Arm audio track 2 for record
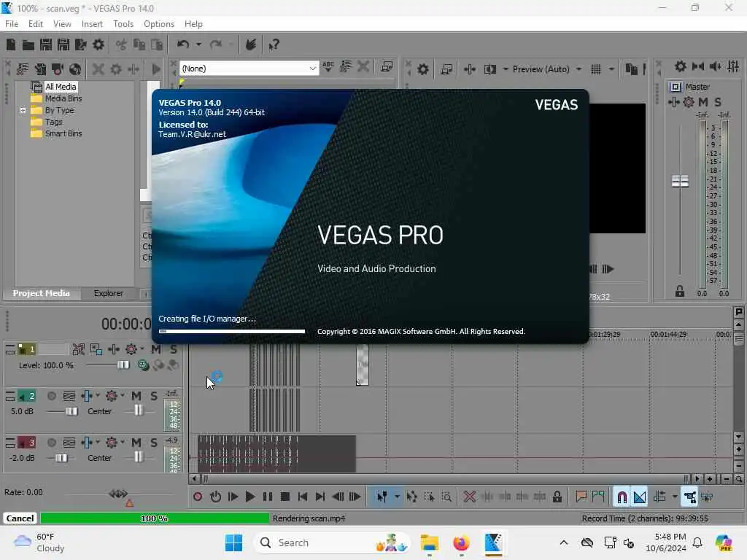This screenshot has height=560, width=747. point(52,396)
